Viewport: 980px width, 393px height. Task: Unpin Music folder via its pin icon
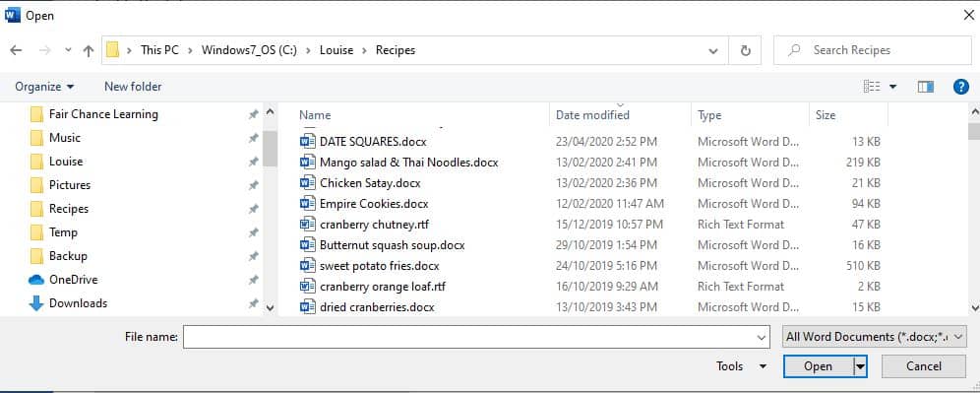(253, 138)
